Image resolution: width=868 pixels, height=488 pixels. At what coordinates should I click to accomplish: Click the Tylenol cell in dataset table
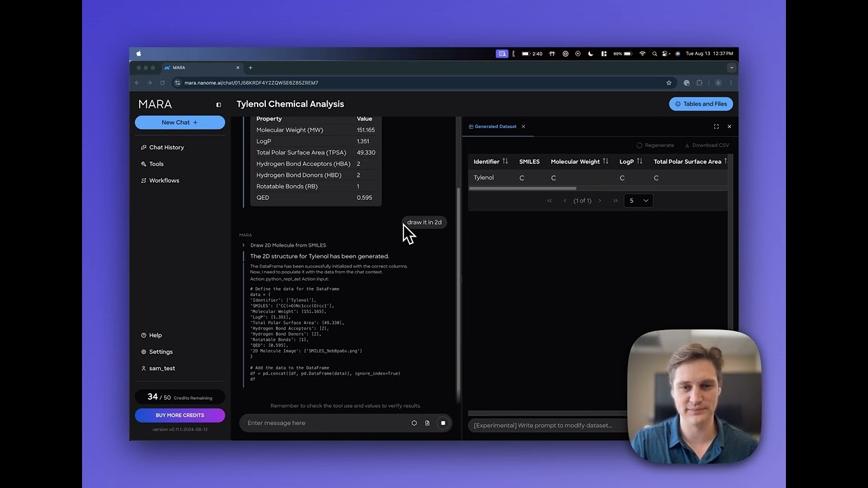pos(484,178)
